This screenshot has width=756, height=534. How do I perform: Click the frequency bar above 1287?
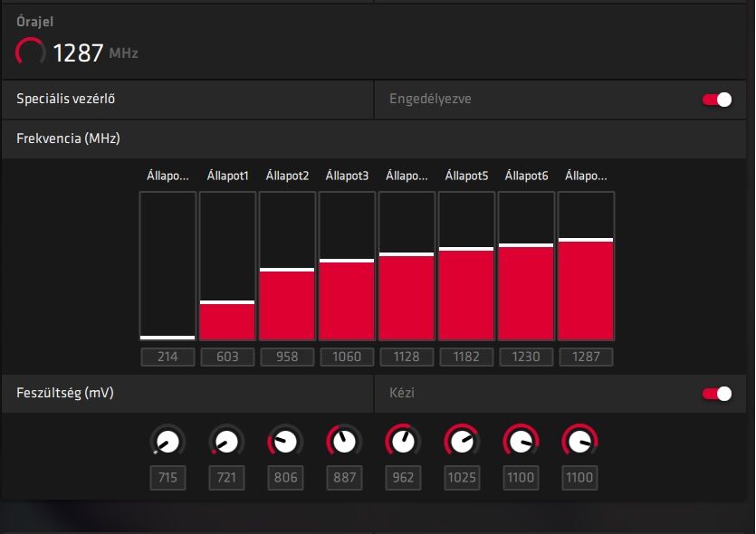(x=587, y=266)
